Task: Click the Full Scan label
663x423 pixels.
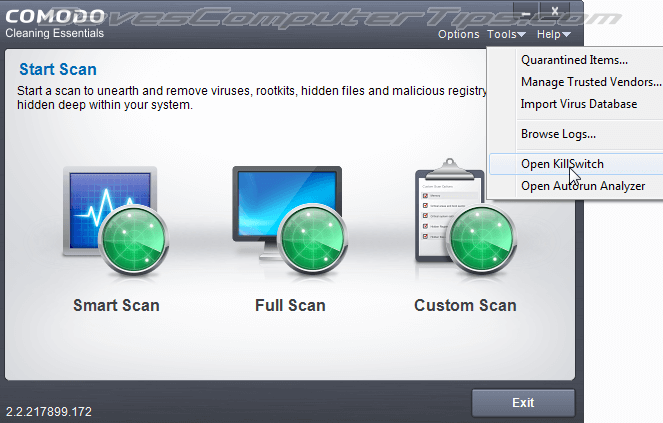Action: pyautogui.click(x=290, y=305)
